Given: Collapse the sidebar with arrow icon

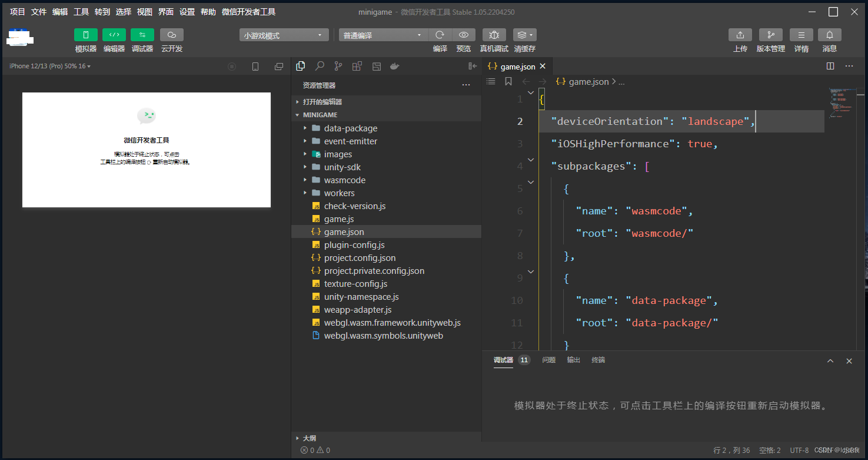Looking at the screenshot, I should (x=473, y=66).
